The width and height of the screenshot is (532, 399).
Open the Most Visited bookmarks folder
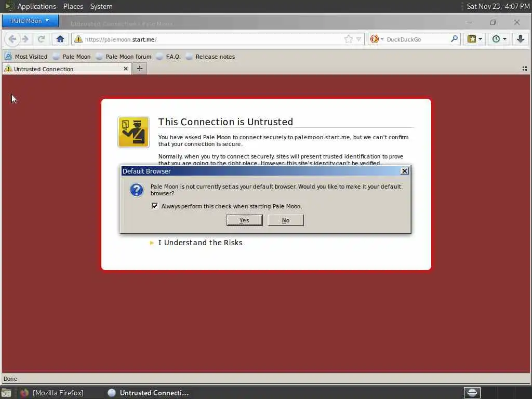pos(26,57)
